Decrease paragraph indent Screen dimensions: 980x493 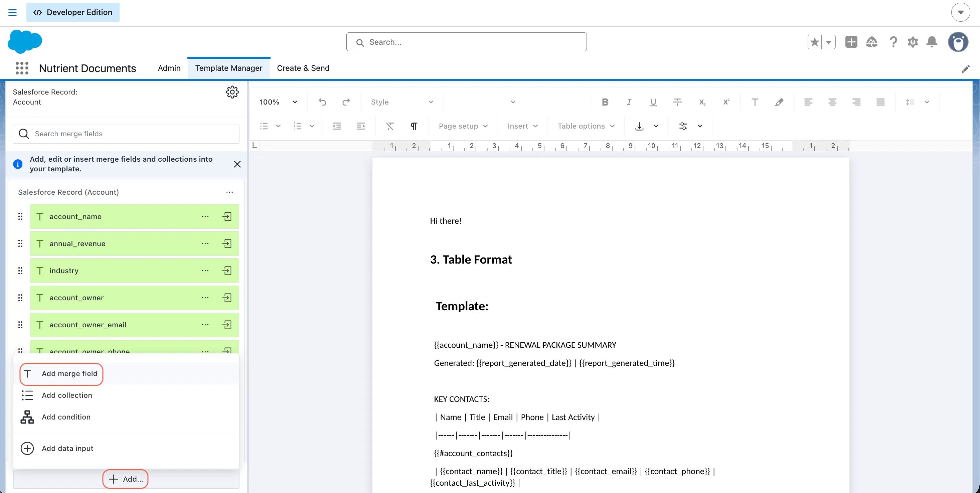tap(337, 126)
